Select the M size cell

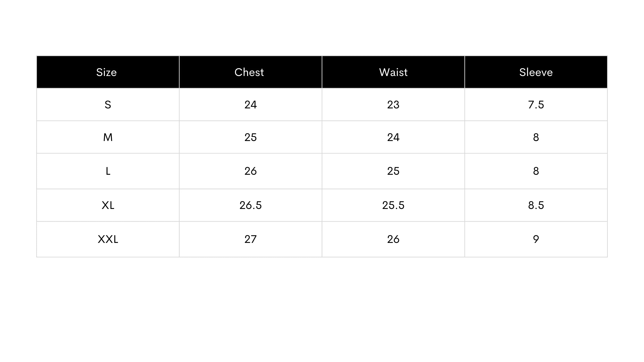point(108,137)
